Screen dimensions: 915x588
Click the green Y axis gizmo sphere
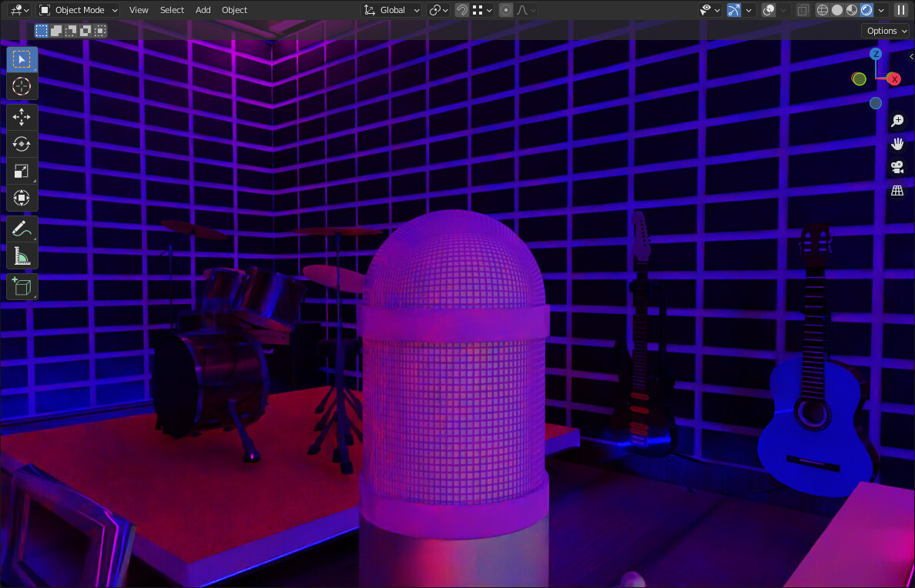[859, 79]
